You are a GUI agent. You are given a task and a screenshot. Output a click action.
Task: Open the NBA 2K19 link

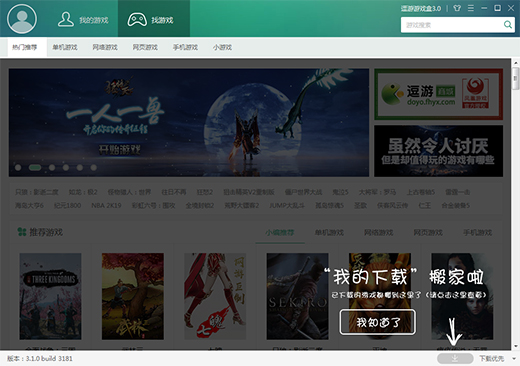click(106, 206)
